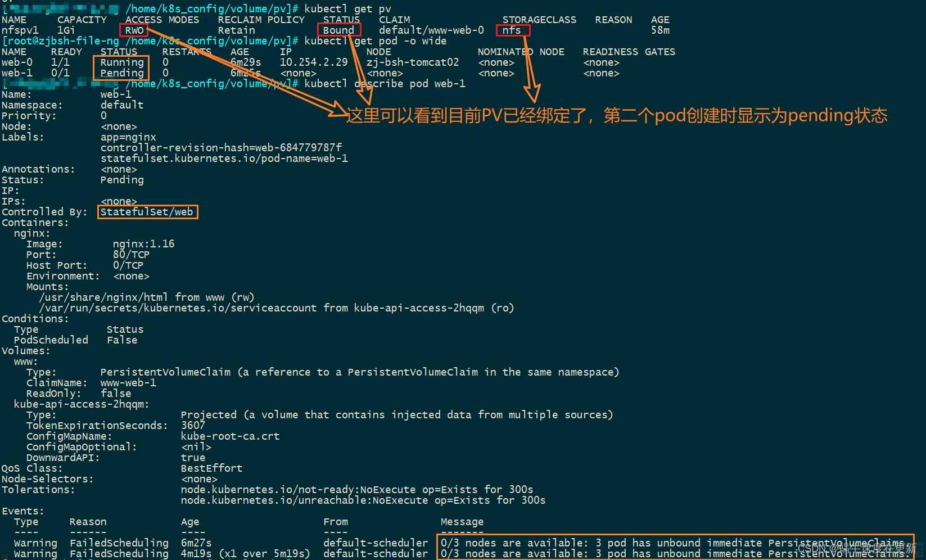This screenshot has width=926, height=560.
Task: Select the unreachable:NoExecute toleration line
Action: pos(363,500)
